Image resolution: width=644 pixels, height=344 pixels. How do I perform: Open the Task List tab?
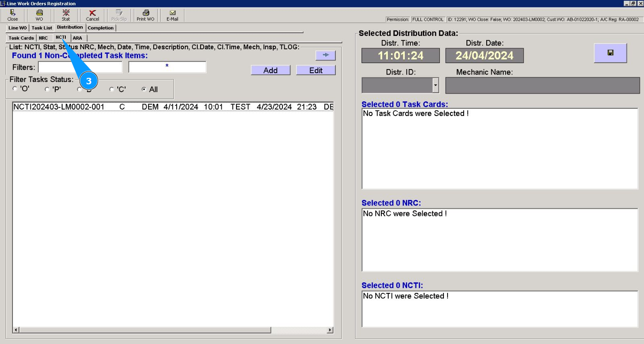[x=42, y=28]
